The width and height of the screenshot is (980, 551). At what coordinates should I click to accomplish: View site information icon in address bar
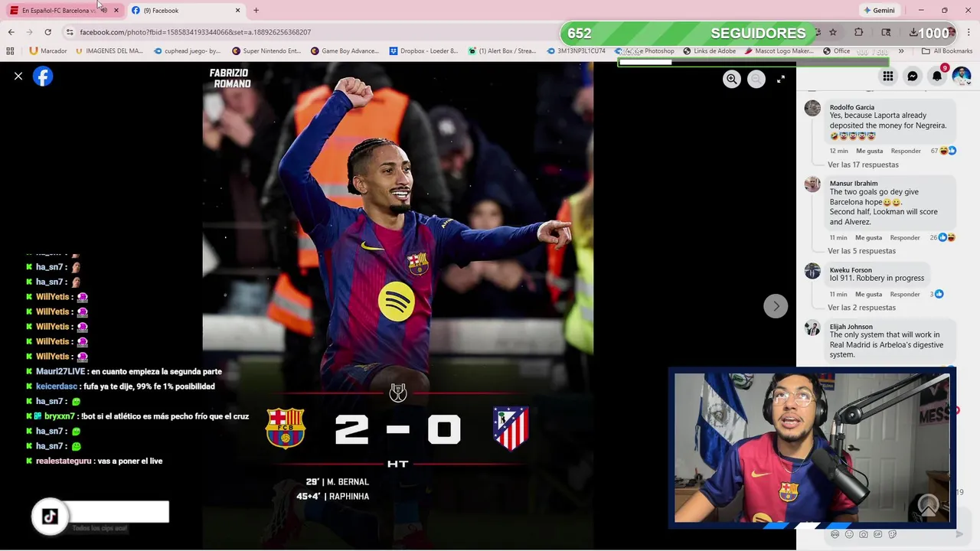(69, 32)
